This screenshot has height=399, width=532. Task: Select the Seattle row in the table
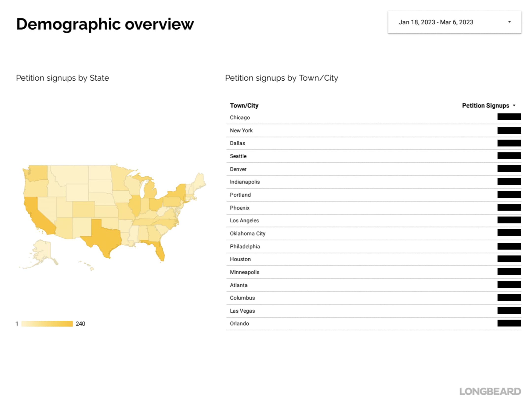[x=374, y=156]
